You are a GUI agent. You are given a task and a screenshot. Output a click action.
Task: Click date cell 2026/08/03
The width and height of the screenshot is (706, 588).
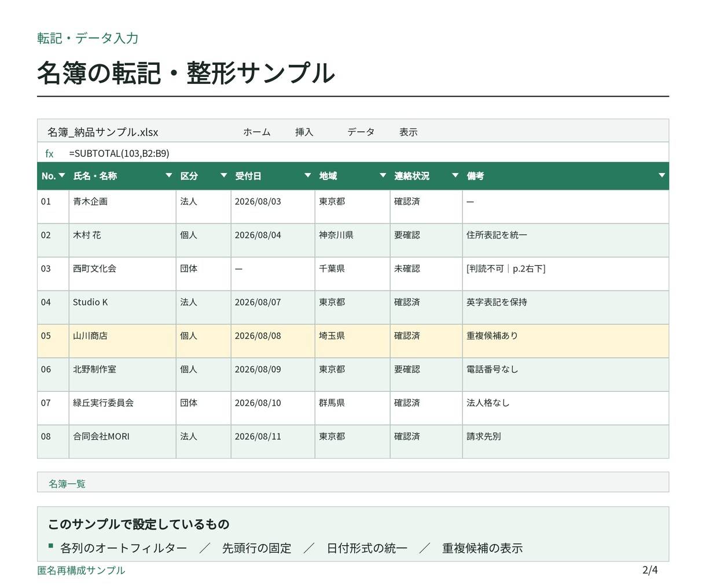click(273, 207)
